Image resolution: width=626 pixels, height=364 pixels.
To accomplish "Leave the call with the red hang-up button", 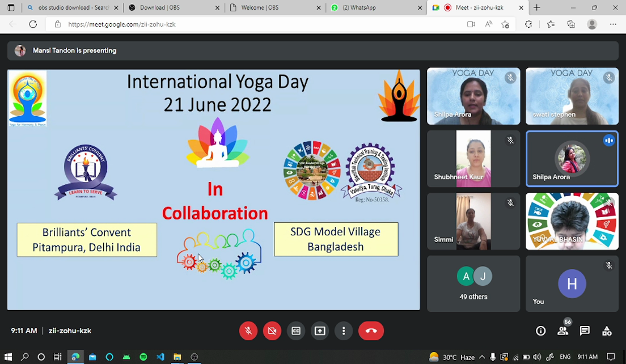I will tap(371, 331).
